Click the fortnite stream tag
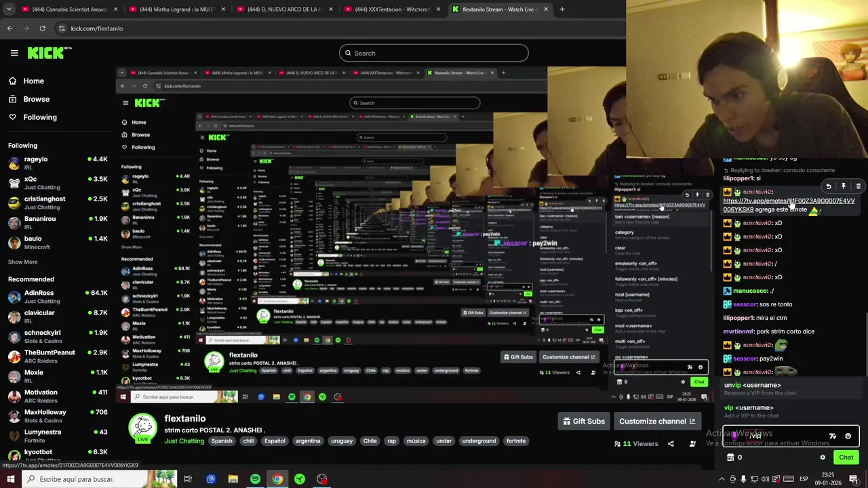This screenshot has height=488, width=868. (516, 441)
